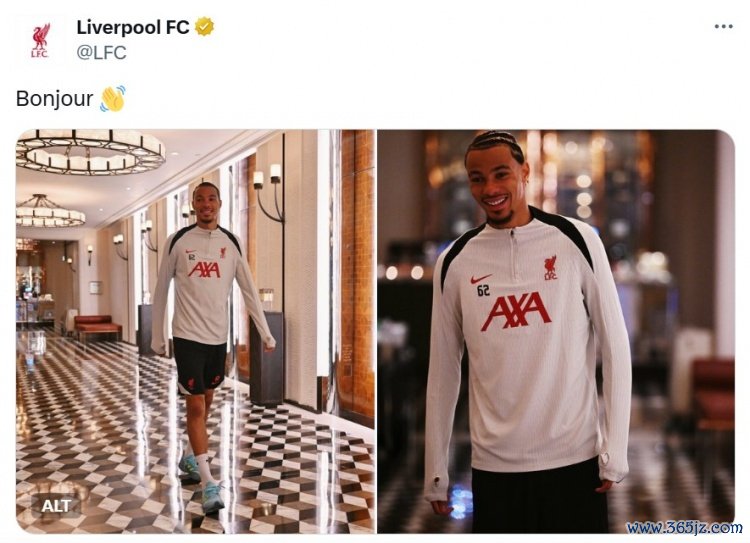Click the black shorts in left photo
The image size is (750, 543).
pyautogui.click(x=199, y=365)
